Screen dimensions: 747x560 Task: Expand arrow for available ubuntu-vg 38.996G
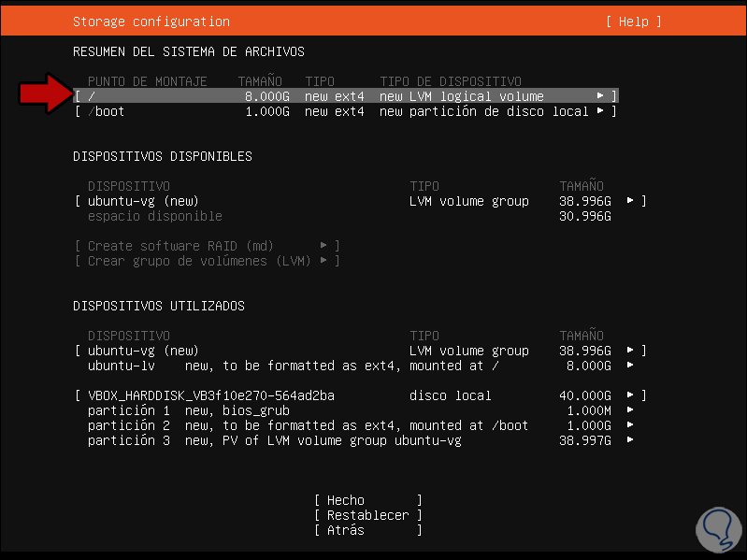[630, 201]
